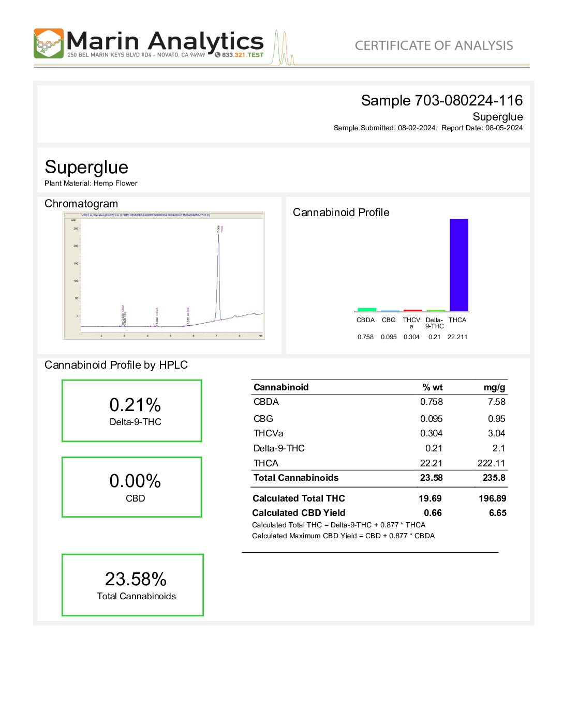Click the Cannabinoid Profile by HPLC heading
The height and width of the screenshot is (728, 563).
[x=116, y=365]
